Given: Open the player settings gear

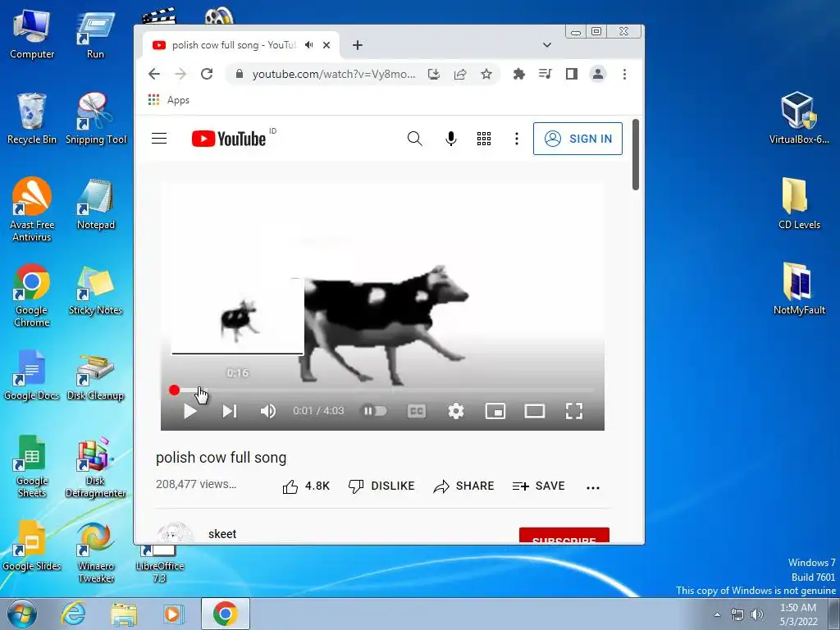Looking at the screenshot, I should click(456, 411).
